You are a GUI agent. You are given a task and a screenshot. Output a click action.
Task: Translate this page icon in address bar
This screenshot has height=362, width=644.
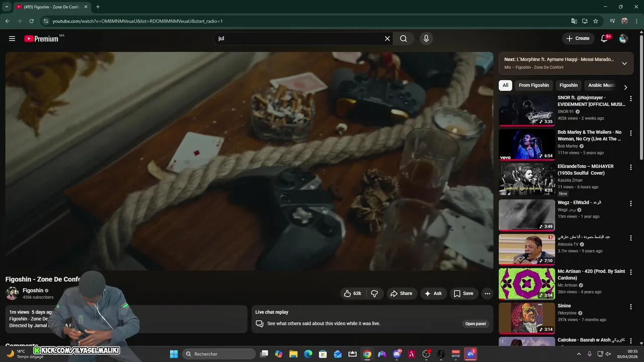[574, 21]
